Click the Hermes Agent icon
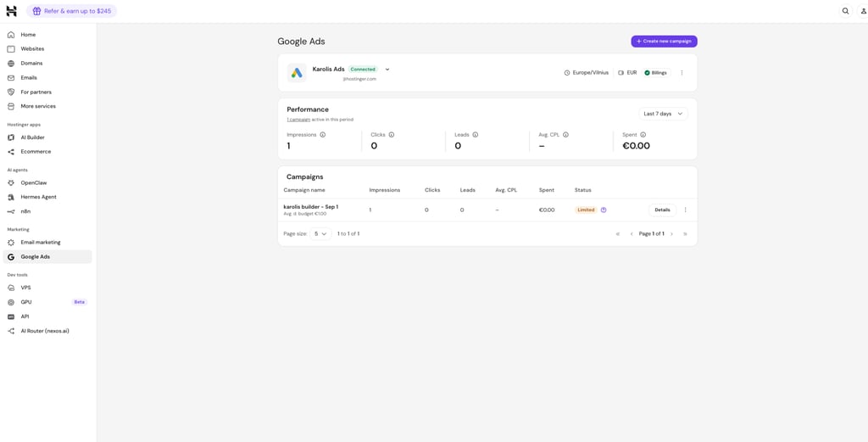The image size is (868, 442). [x=11, y=197]
